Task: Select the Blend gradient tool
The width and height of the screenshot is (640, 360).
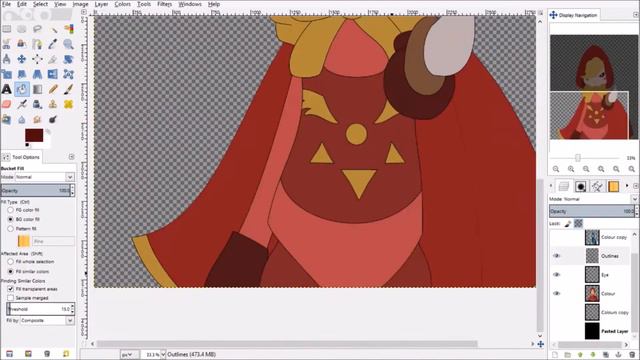Action: click(37, 89)
